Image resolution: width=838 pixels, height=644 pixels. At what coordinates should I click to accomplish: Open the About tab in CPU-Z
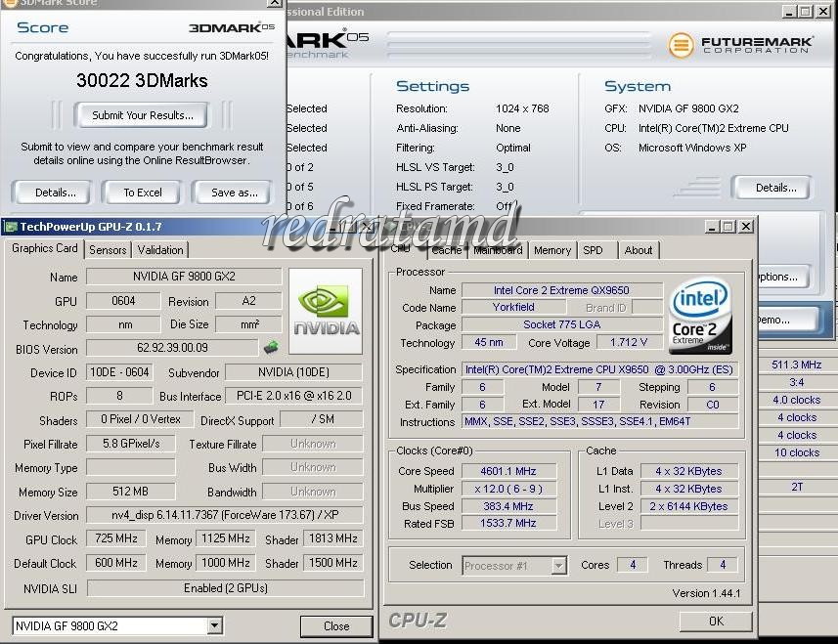click(639, 250)
